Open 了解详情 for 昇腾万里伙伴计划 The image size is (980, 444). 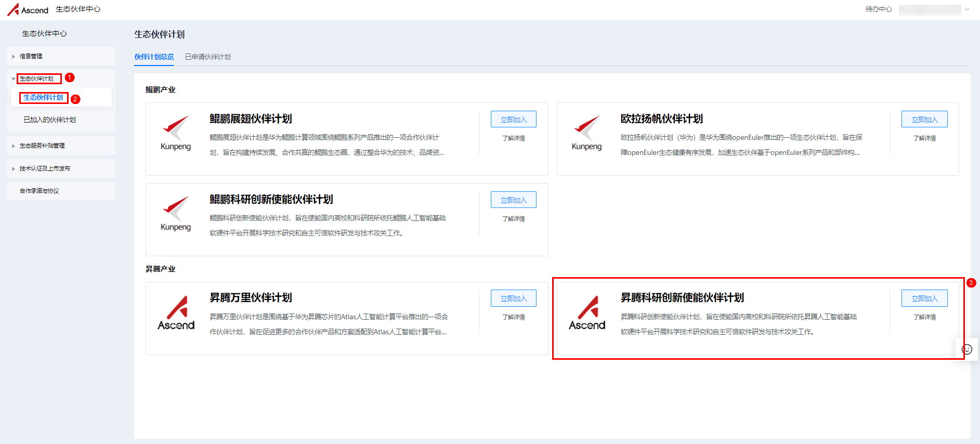coord(514,317)
